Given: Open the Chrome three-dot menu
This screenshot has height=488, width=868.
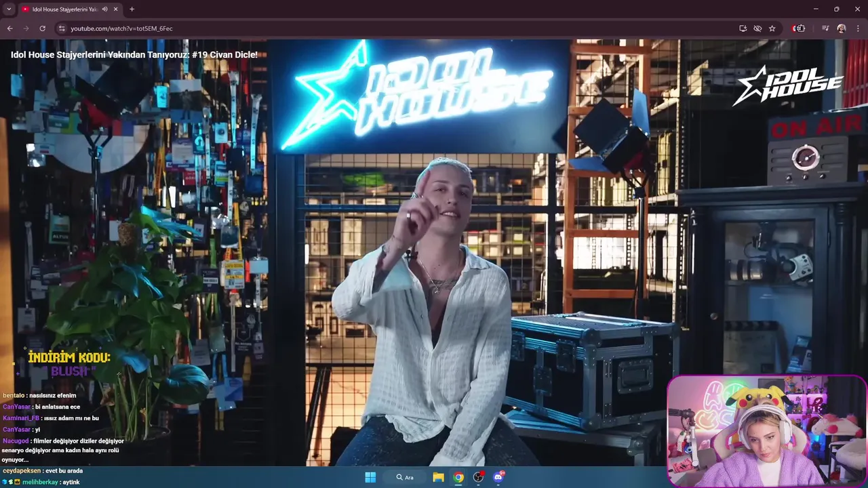Looking at the screenshot, I should pyautogui.click(x=858, y=28).
